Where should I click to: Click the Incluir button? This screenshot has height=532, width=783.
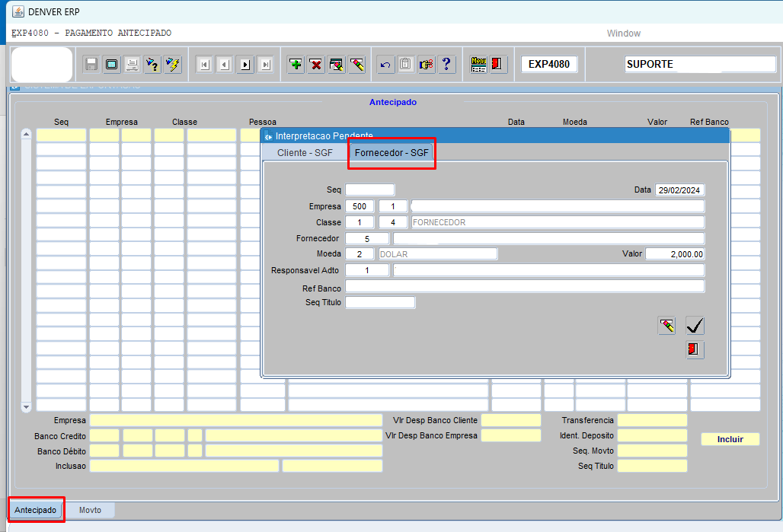[730, 439]
